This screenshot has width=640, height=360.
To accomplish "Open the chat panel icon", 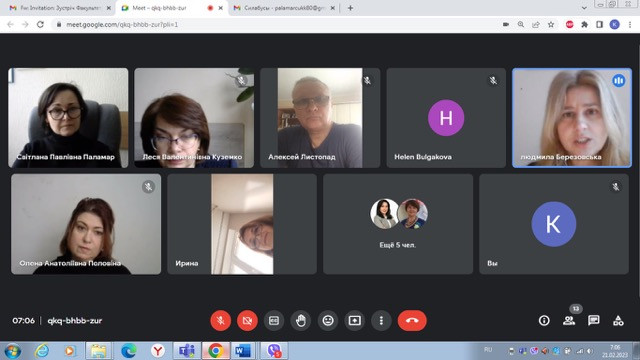I will pyautogui.click(x=594, y=321).
